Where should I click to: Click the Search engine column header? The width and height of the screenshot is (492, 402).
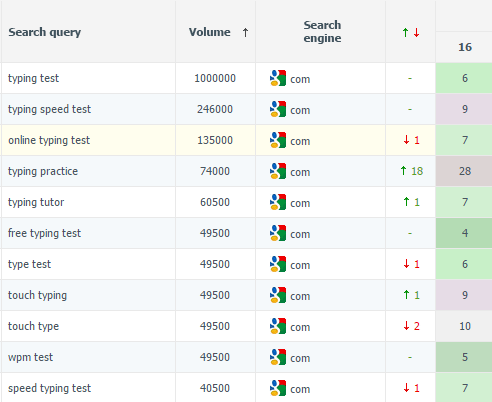tap(322, 31)
